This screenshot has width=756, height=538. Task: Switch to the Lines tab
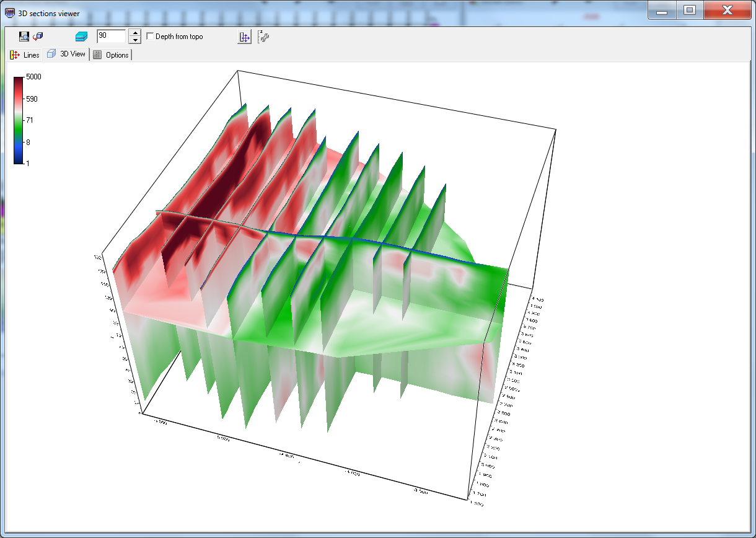pos(25,55)
